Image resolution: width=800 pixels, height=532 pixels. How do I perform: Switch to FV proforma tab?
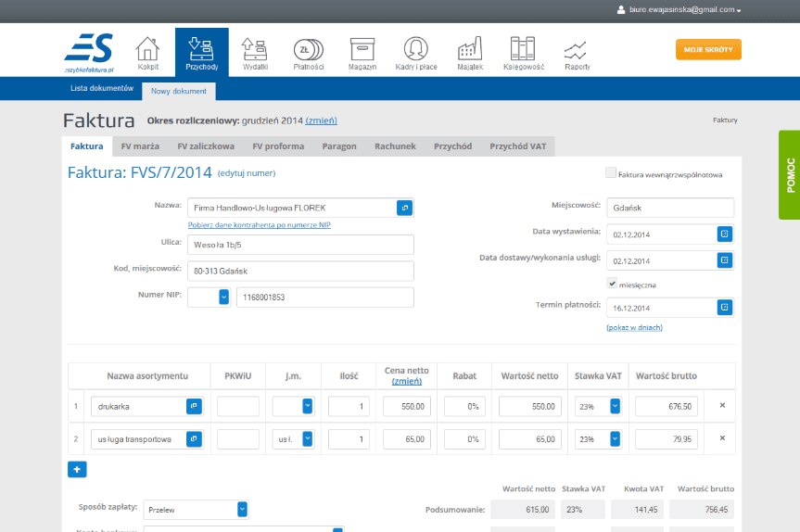(x=278, y=146)
